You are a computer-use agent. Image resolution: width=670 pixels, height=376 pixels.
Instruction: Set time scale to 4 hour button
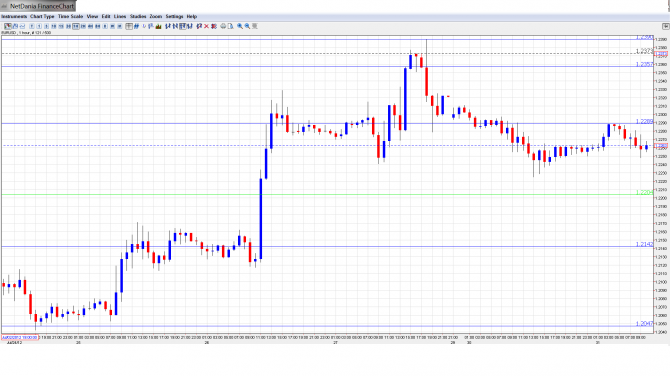91,26
